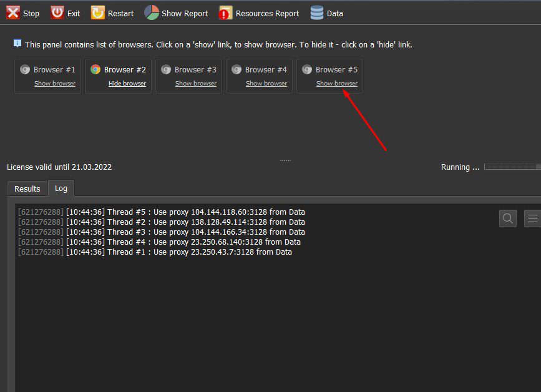
Task: Click the Restart icon in toolbar
Action: [97, 13]
